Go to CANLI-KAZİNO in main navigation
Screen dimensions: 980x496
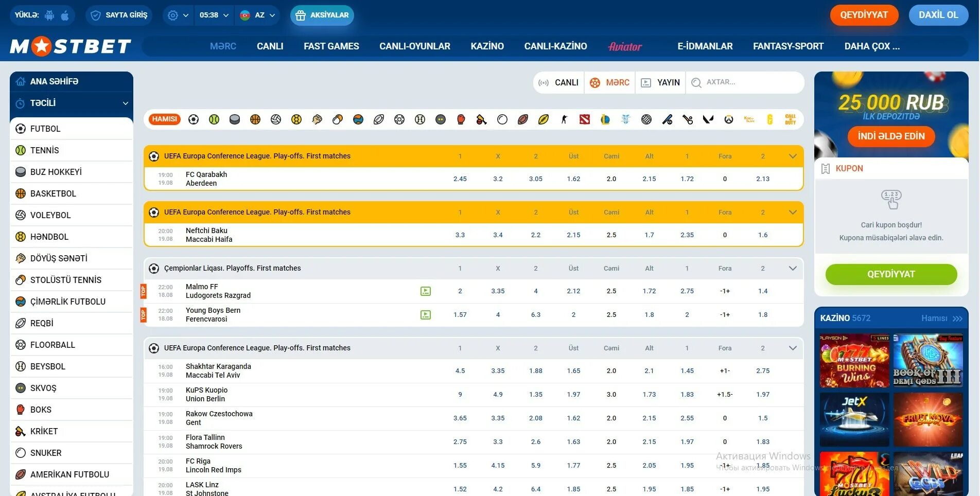[555, 46]
